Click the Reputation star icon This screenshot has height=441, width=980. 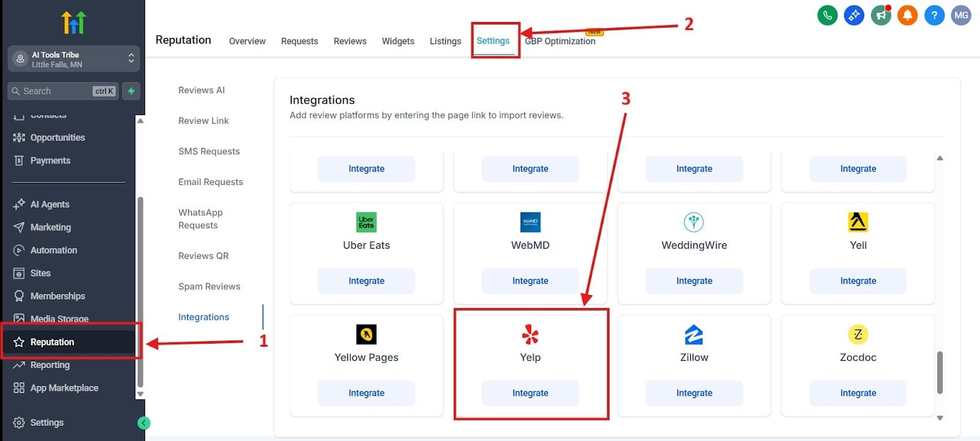[19, 342]
